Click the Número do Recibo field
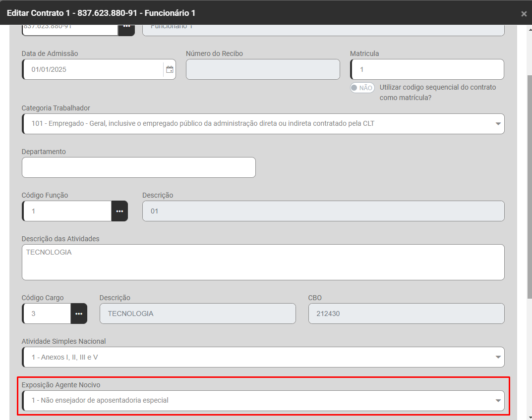This screenshot has width=532, height=420. click(x=263, y=69)
